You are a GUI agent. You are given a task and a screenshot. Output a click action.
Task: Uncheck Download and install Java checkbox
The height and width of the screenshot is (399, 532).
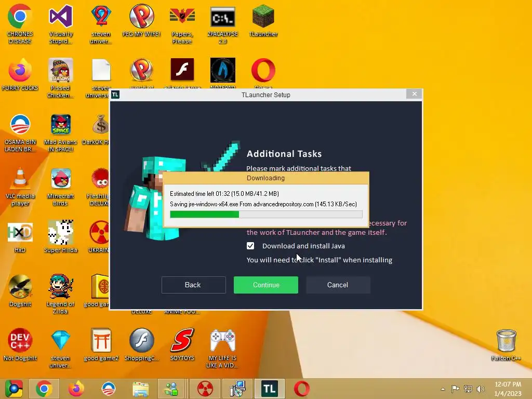pyautogui.click(x=250, y=246)
